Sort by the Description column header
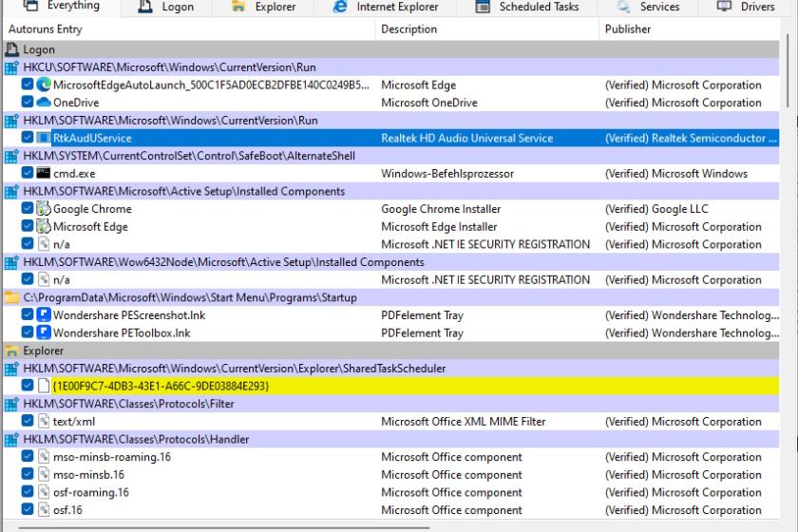Image resolution: width=798 pixels, height=532 pixels. [487, 29]
